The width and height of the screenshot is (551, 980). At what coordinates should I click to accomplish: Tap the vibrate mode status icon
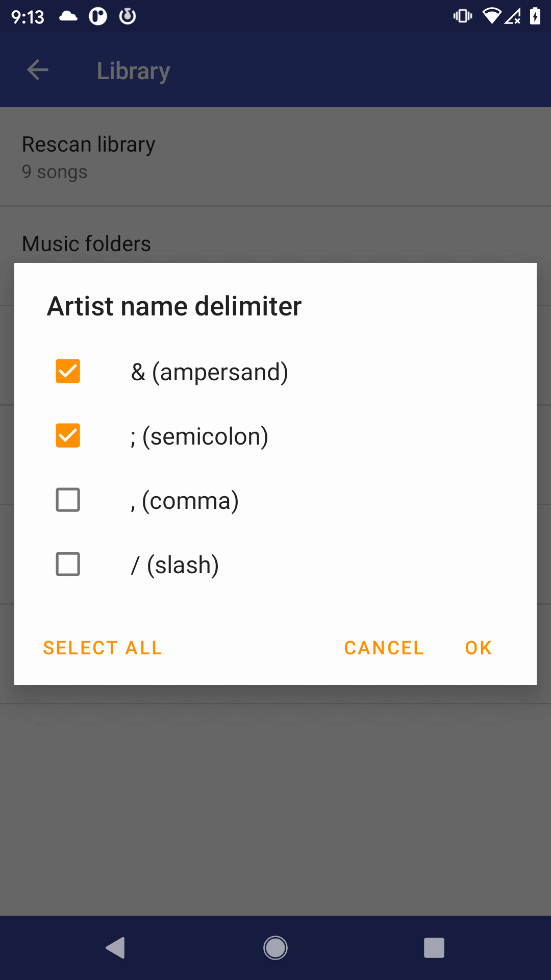coord(462,16)
